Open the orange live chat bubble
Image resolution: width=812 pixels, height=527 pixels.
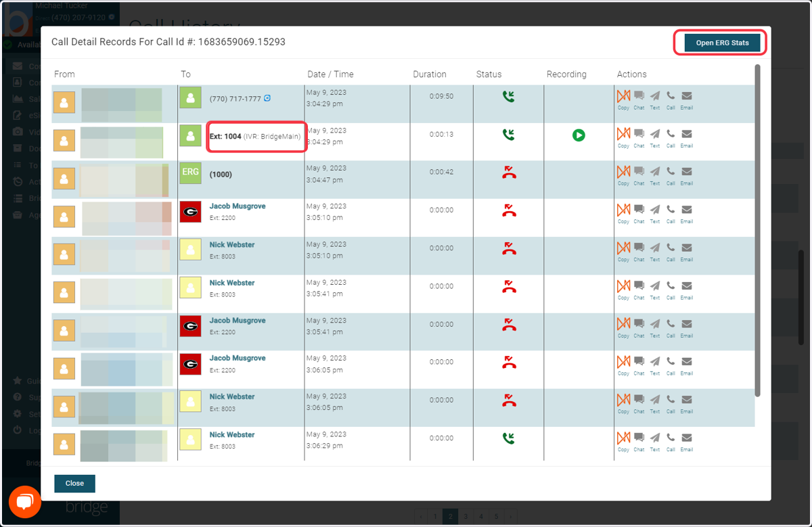coord(25,501)
